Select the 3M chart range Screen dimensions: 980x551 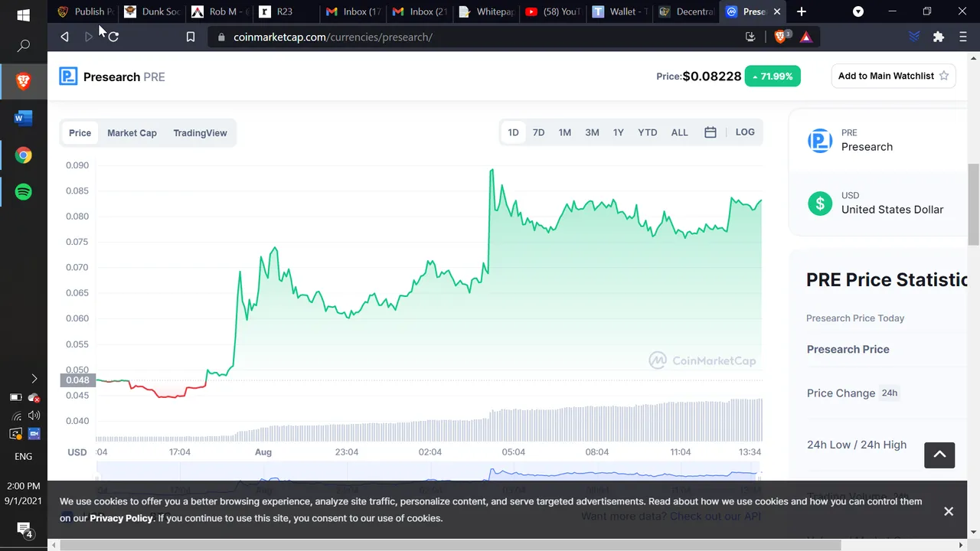[592, 132]
